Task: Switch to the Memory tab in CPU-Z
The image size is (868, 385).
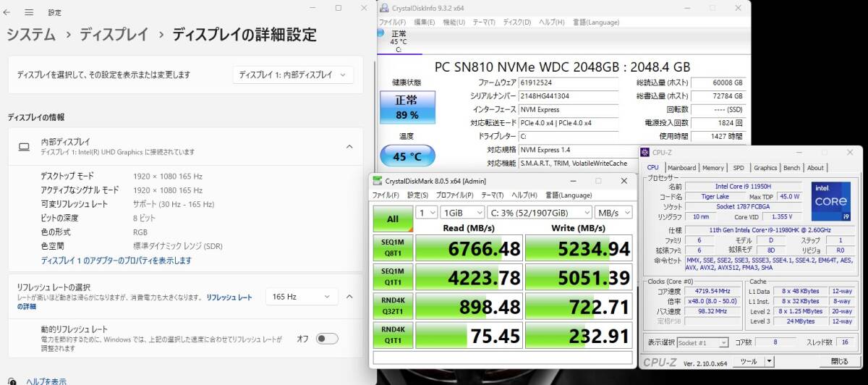Action: pos(713,168)
